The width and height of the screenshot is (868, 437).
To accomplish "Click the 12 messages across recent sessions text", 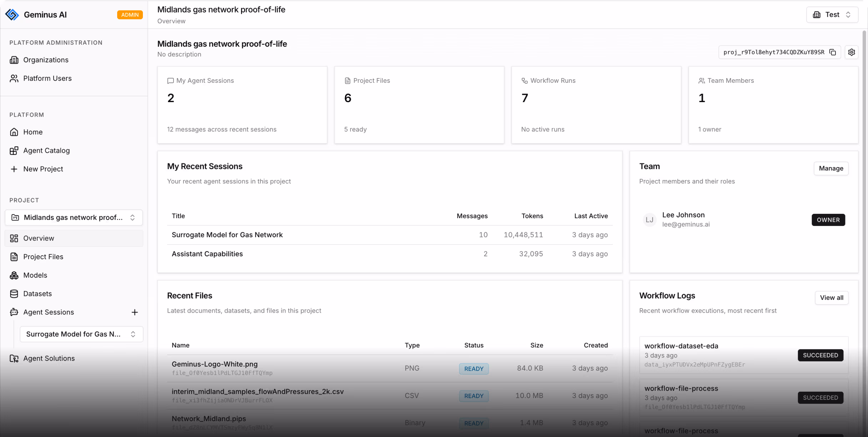I will (221, 130).
